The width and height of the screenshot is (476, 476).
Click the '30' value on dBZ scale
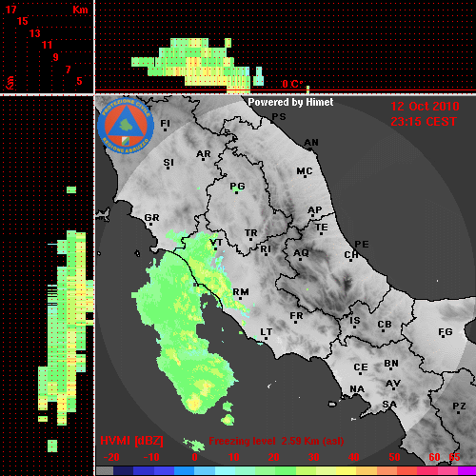(x=314, y=457)
